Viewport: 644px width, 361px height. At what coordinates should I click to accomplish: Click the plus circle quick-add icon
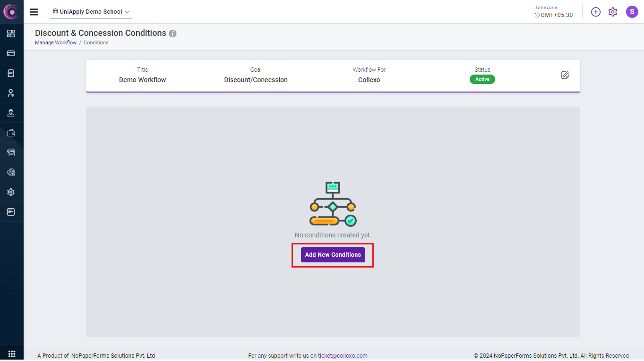point(596,12)
